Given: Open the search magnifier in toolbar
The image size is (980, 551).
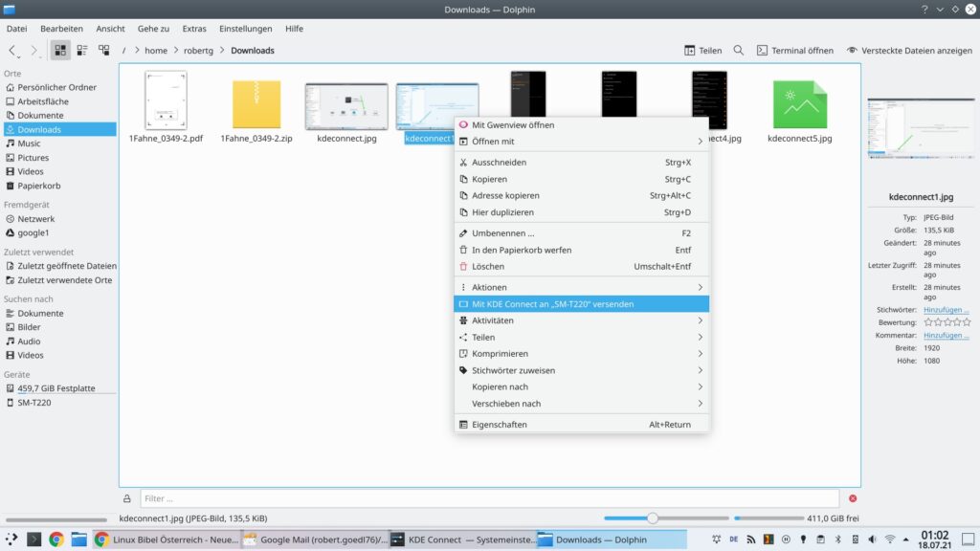Looking at the screenshot, I should click(x=739, y=50).
